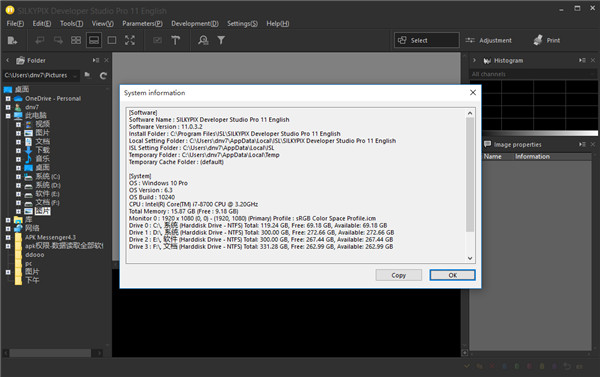
Task: Click the system information scrollbar thumb
Action: pyautogui.click(x=470, y=175)
